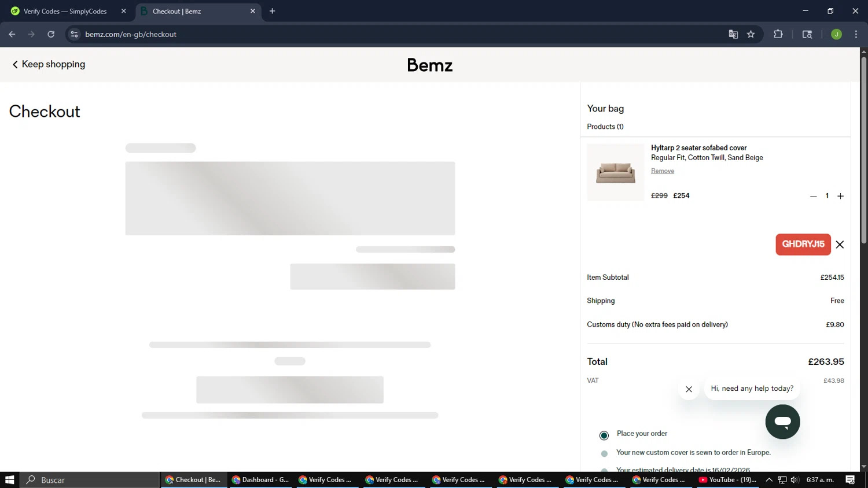This screenshot has width=868, height=488.
Task: Reload the checkout page
Action: coord(51,34)
